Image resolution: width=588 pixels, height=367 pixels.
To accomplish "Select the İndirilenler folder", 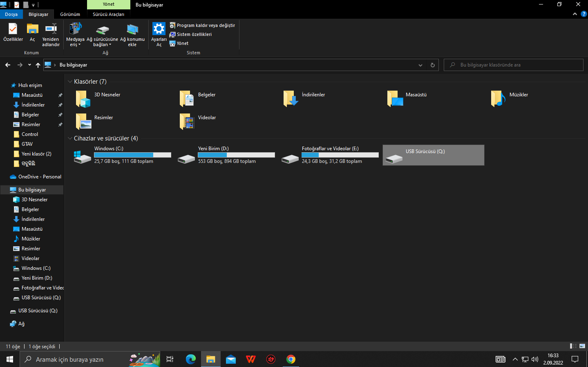I will click(x=305, y=98).
